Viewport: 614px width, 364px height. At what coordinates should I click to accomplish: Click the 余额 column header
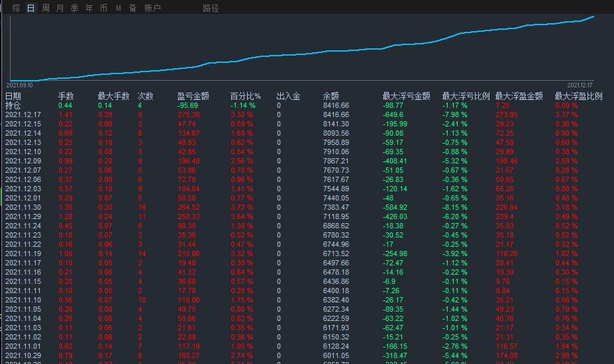[x=331, y=96]
